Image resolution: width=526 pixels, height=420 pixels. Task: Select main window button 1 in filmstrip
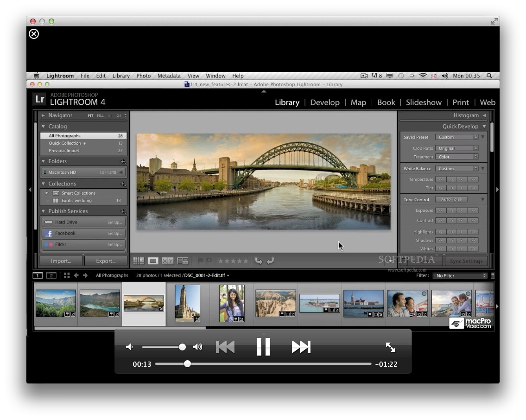coord(38,275)
